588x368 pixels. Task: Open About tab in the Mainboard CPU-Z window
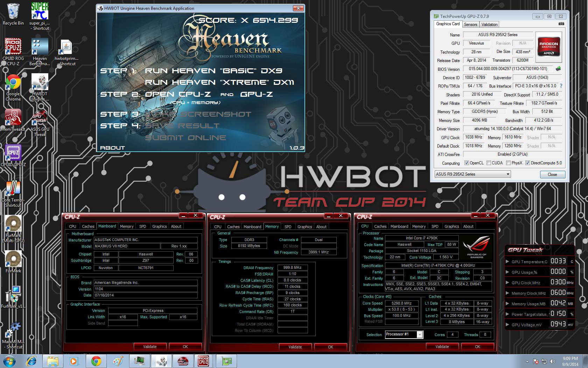176,226
